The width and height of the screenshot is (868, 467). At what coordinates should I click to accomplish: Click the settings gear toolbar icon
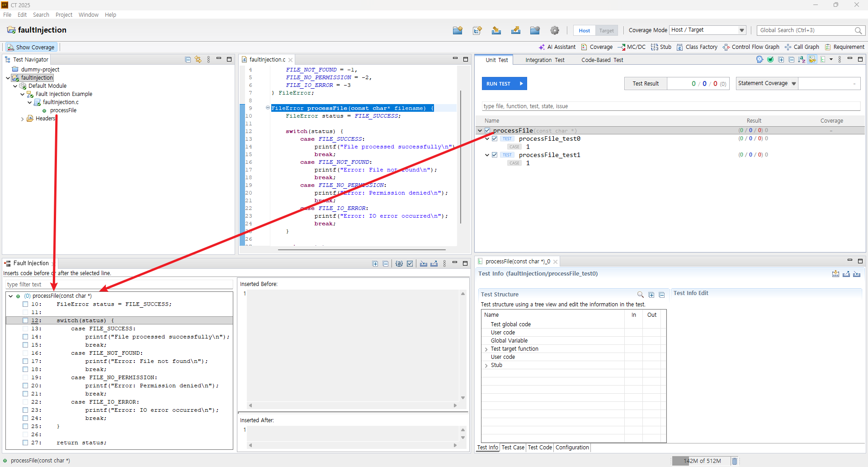[x=555, y=30]
